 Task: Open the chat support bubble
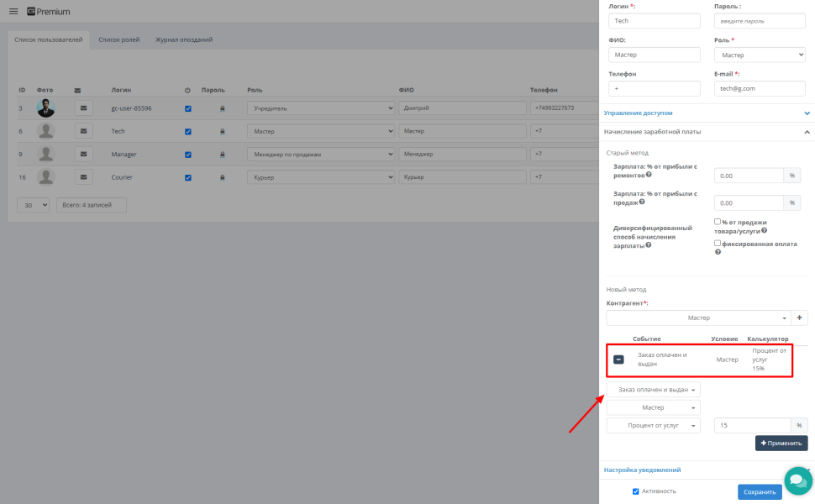(x=797, y=482)
